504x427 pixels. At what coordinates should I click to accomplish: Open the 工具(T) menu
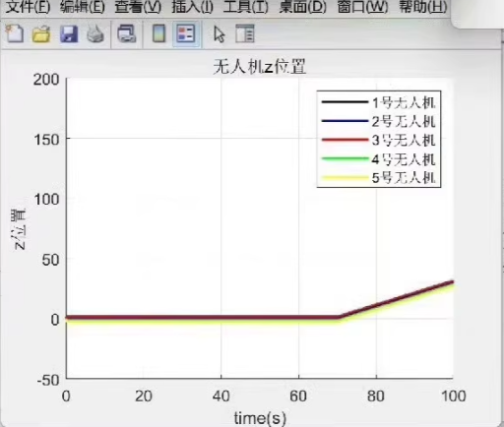click(245, 7)
